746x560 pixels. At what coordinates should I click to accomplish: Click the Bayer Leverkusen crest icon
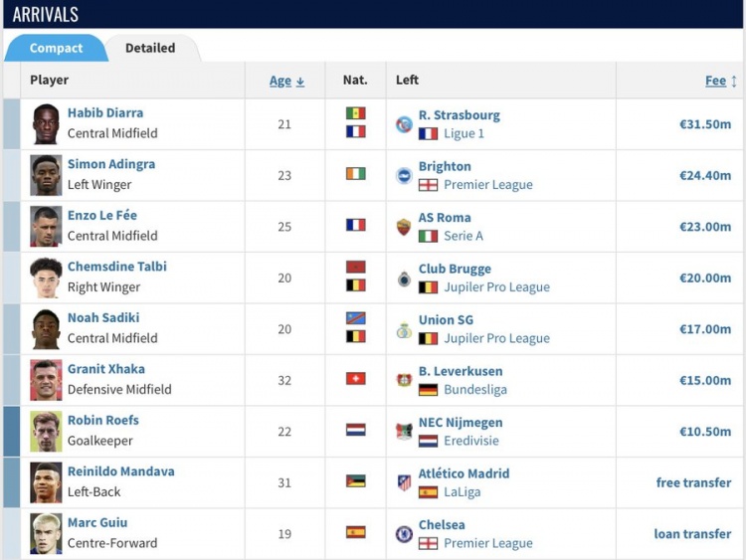coord(404,381)
